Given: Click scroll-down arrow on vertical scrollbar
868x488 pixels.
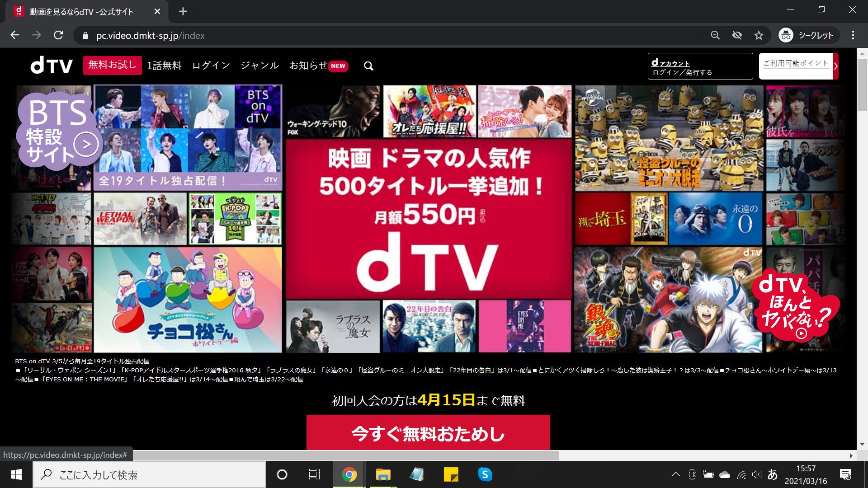Looking at the screenshot, I should pos(862,444).
